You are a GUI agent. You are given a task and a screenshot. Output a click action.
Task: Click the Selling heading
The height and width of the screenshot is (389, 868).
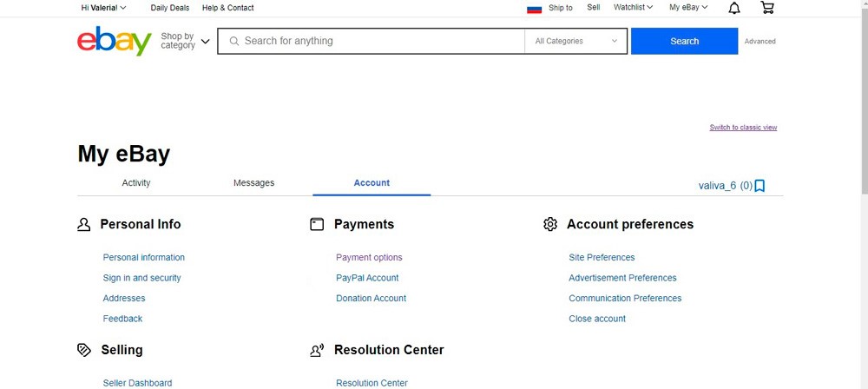122,350
